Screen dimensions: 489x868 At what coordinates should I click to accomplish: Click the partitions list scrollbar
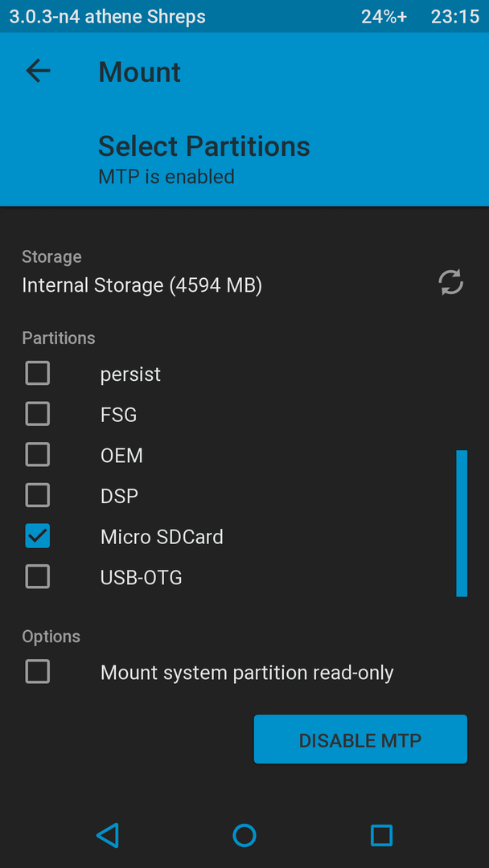pos(462,523)
